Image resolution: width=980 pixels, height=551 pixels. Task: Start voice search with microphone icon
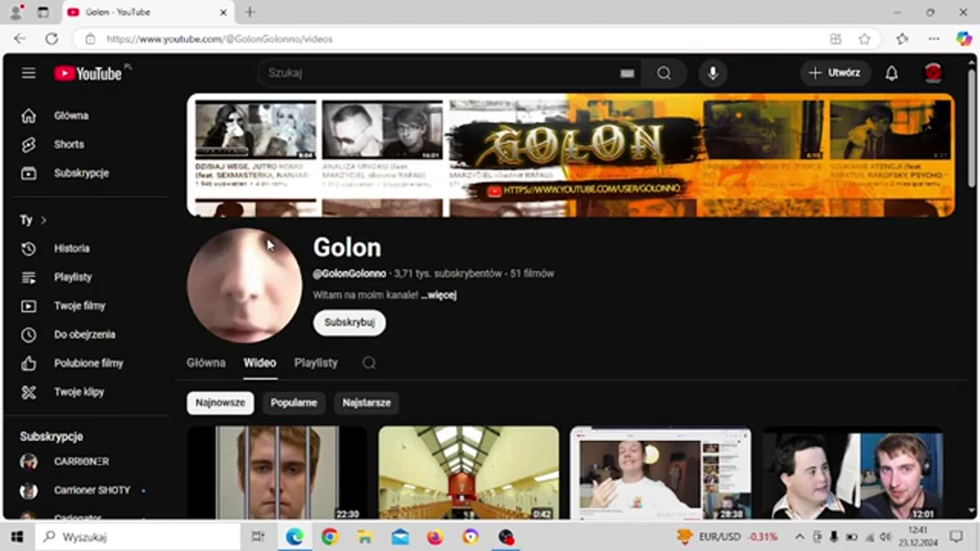[713, 73]
